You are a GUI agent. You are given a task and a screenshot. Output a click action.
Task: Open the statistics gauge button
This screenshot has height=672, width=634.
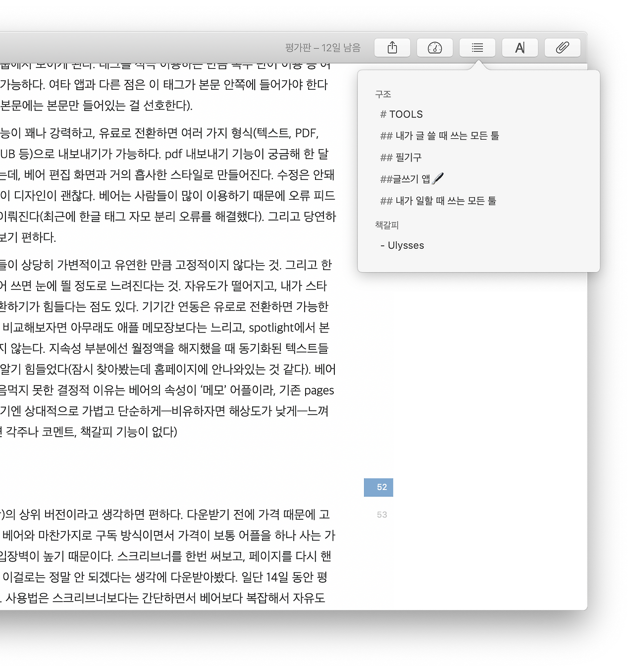(435, 48)
